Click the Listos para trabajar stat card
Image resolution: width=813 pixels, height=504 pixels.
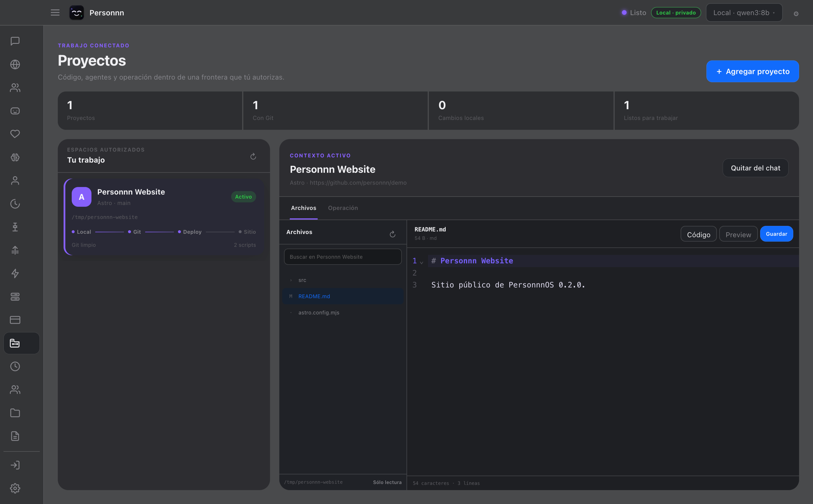[x=706, y=111]
